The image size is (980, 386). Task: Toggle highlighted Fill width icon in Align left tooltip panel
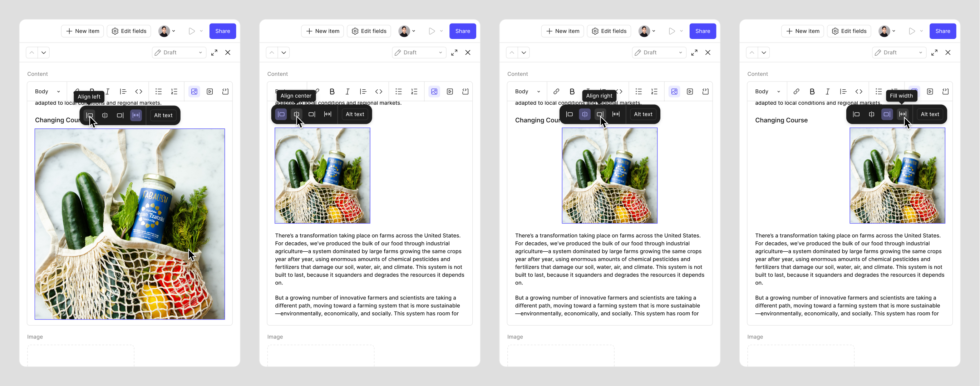coord(136,115)
